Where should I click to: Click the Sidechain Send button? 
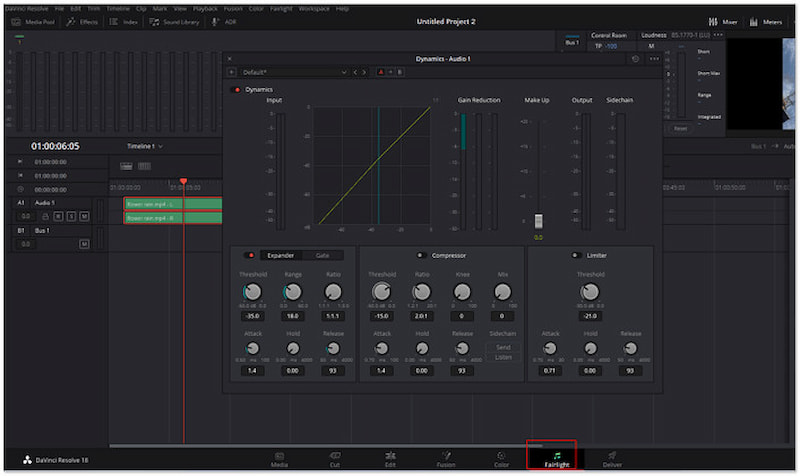pos(503,346)
